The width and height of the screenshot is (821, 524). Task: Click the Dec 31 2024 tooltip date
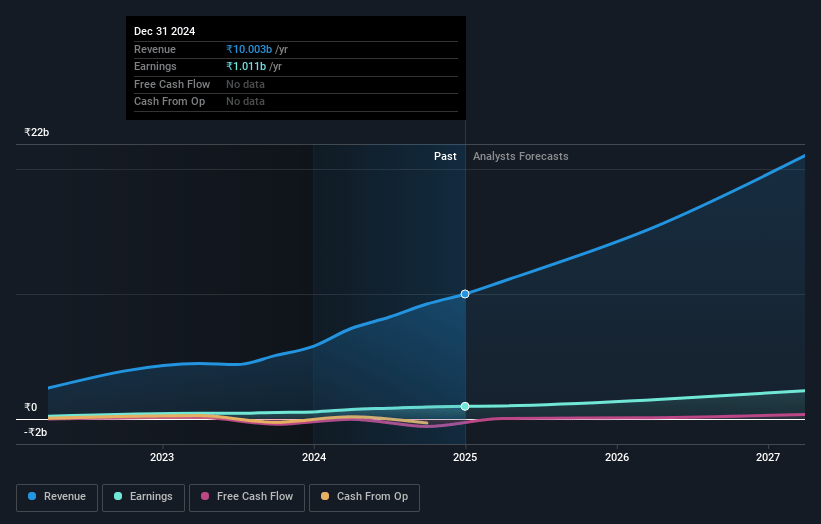click(x=164, y=31)
